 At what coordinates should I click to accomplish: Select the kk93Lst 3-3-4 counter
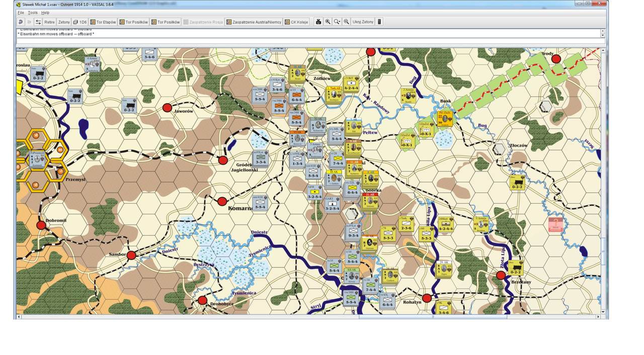tap(261, 158)
